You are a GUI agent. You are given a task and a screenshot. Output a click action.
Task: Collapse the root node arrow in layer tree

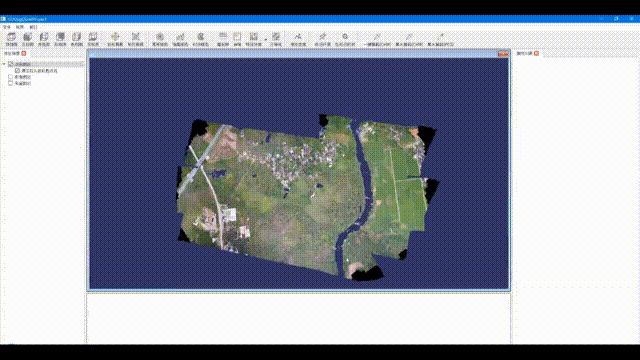4,64
